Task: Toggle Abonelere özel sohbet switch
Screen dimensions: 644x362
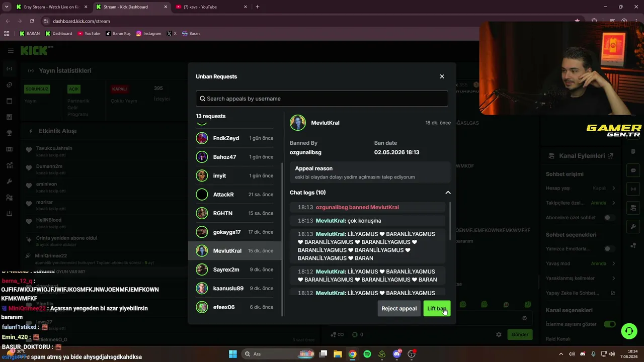Action: pyautogui.click(x=609, y=218)
